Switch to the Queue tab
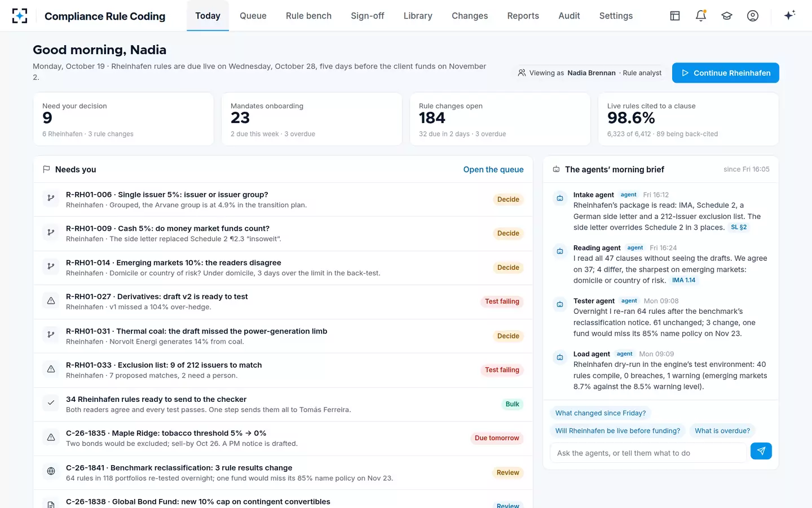 tap(253, 16)
